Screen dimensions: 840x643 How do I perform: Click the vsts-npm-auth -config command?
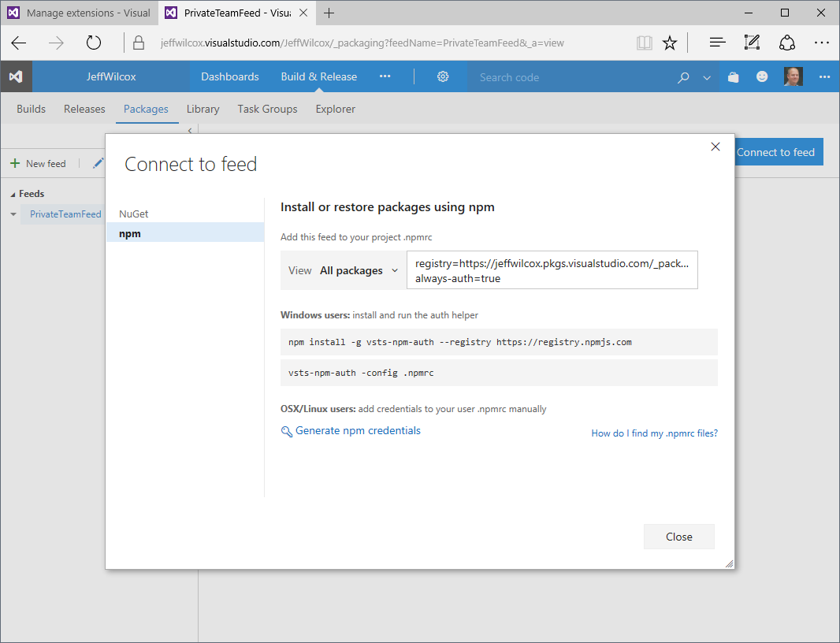pos(499,373)
